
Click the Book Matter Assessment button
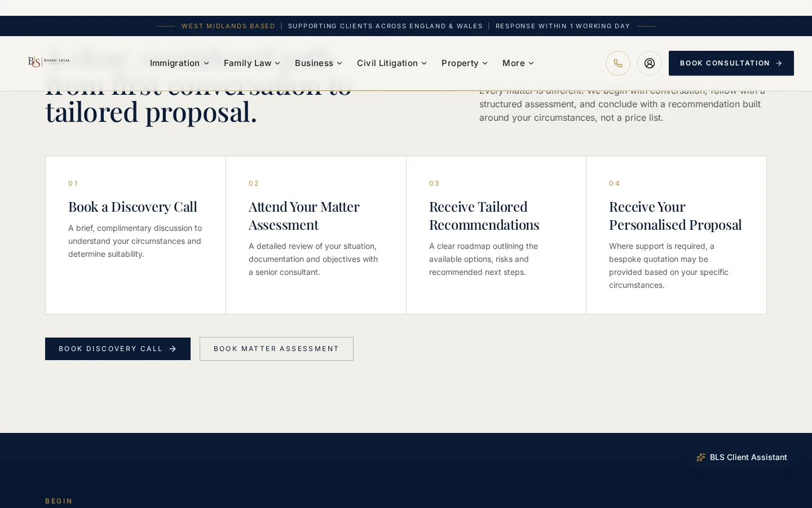pos(276,349)
